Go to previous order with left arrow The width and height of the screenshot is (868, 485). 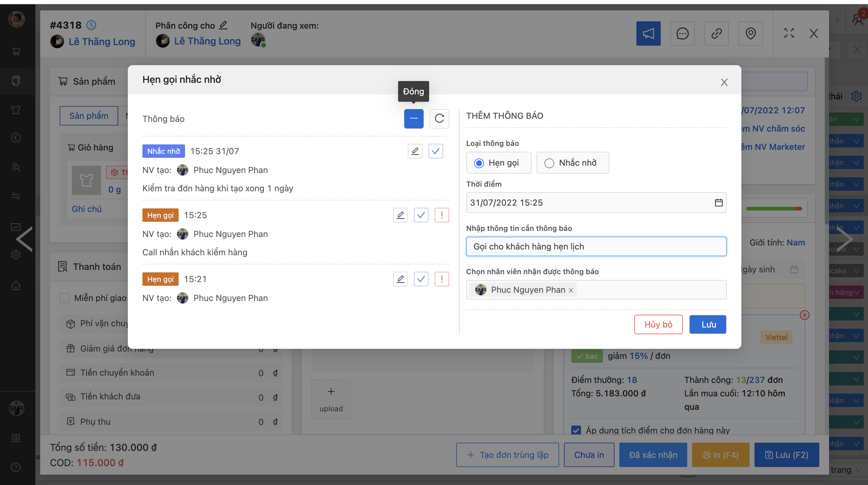click(25, 239)
